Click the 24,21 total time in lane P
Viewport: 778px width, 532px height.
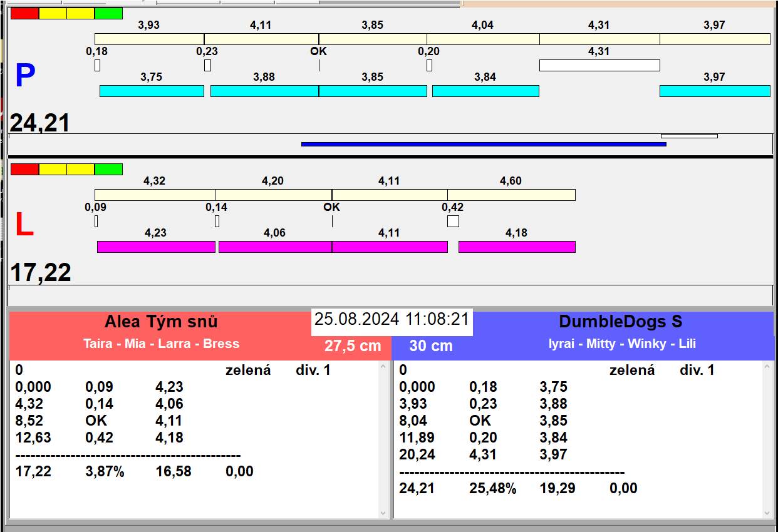coord(39,123)
